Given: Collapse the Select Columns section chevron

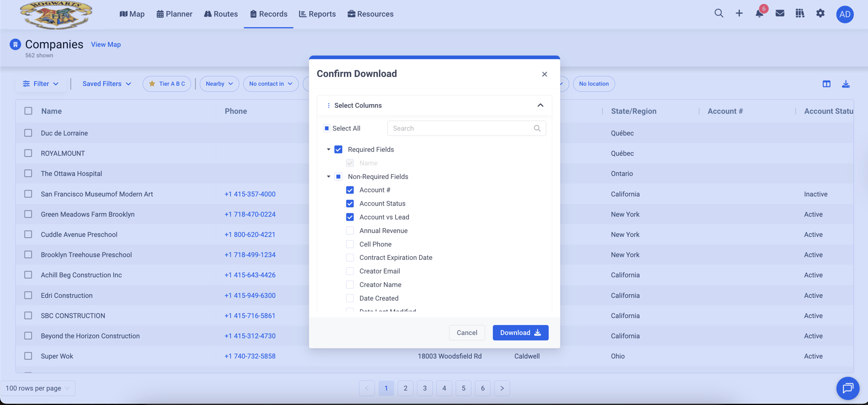Looking at the screenshot, I should [x=540, y=105].
